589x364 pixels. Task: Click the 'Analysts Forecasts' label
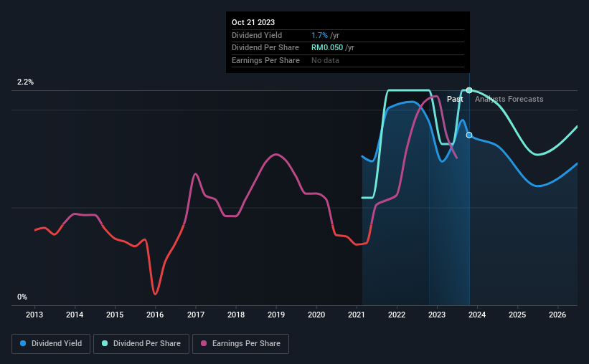coord(509,99)
